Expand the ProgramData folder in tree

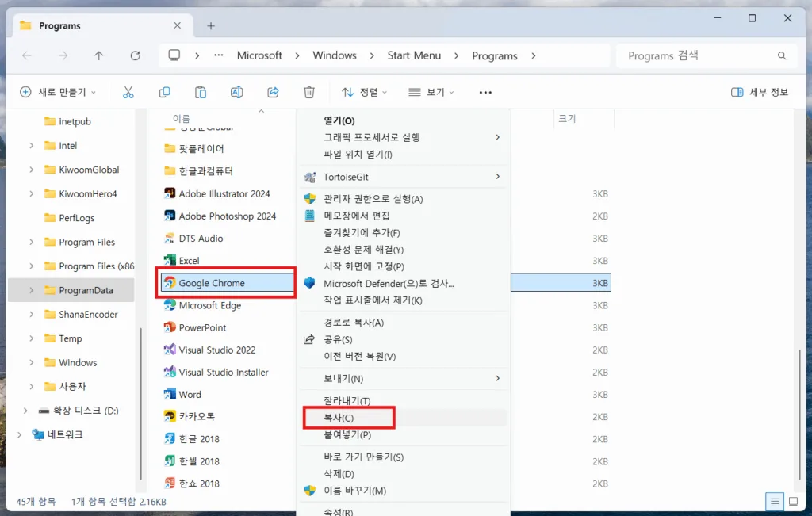tap(32, 290)
